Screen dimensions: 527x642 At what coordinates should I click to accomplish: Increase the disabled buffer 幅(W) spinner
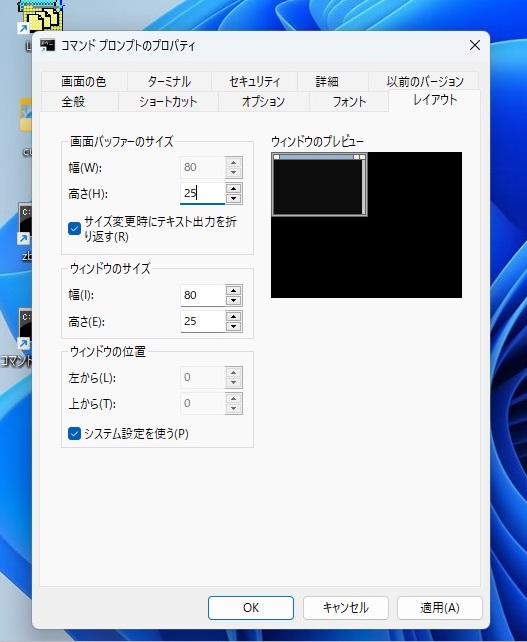click(234, 162)
